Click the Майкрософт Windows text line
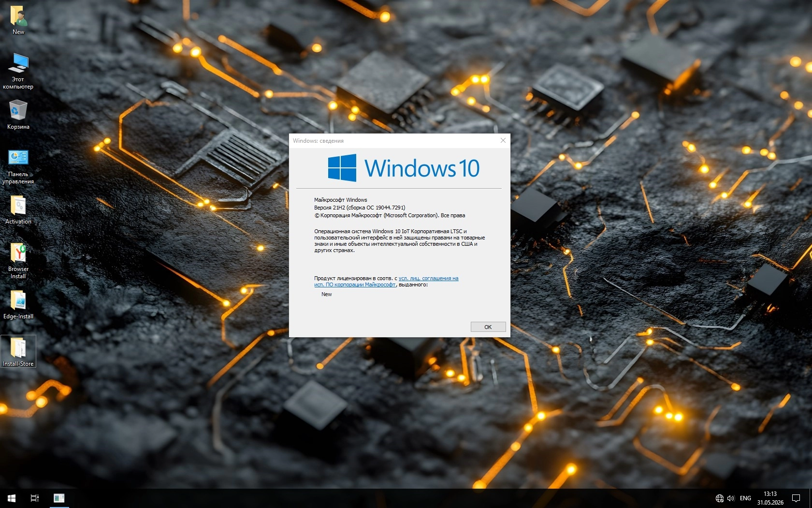Screen dimensions: 812x508 coord(341,200)
